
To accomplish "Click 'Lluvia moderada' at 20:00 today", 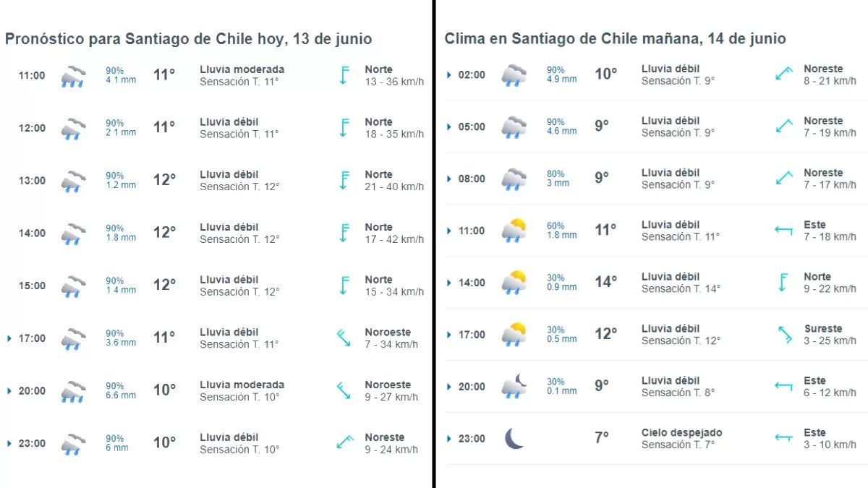I will (242, 385).
